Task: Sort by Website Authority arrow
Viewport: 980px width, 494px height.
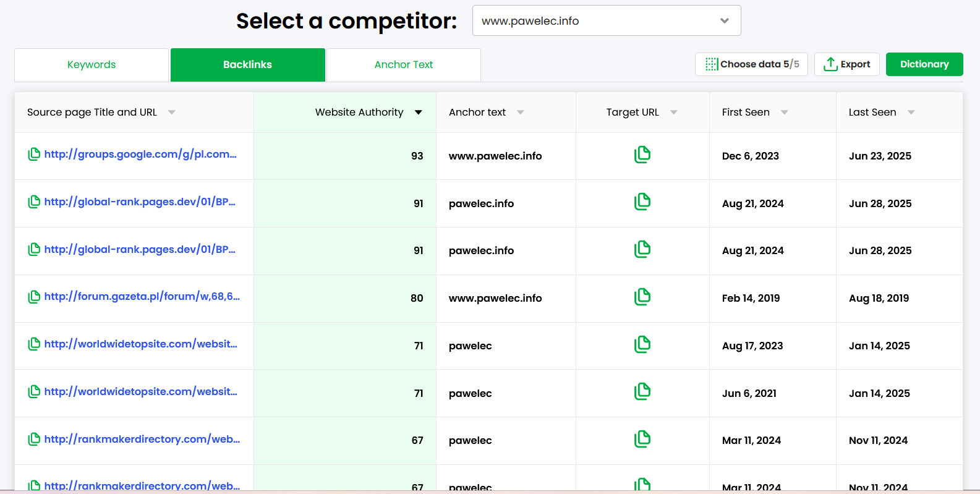Action: [419, 113]
